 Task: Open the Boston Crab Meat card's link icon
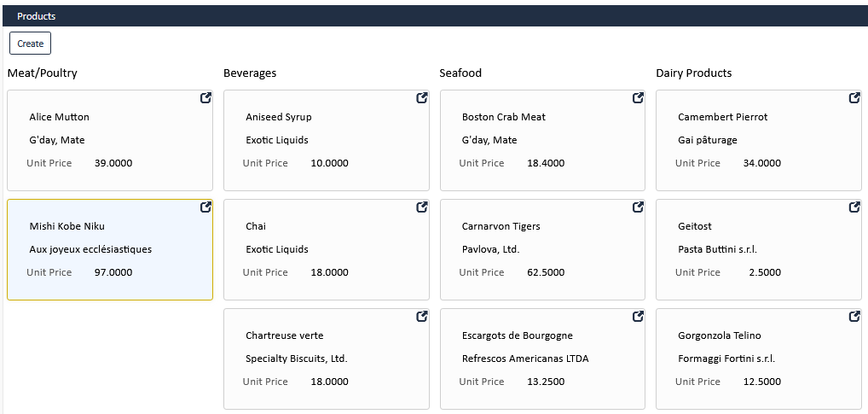639,98
